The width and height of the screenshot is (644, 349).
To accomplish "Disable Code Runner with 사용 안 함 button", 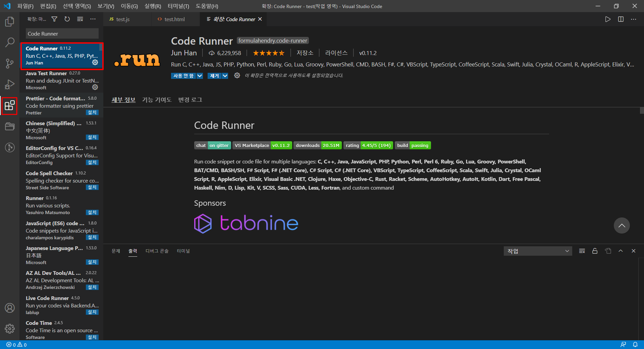I will pos(183,76).
